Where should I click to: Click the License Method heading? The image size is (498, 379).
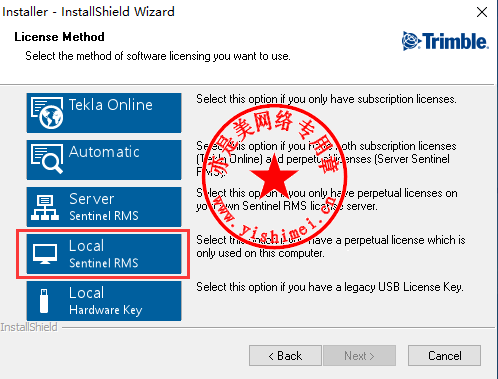pyautogui.click(x=59, y=37)
